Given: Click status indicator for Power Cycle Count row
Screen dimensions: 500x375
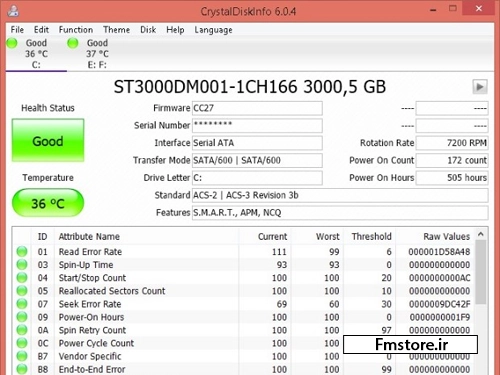Looking at the screenshot, I should pos(22,343).
